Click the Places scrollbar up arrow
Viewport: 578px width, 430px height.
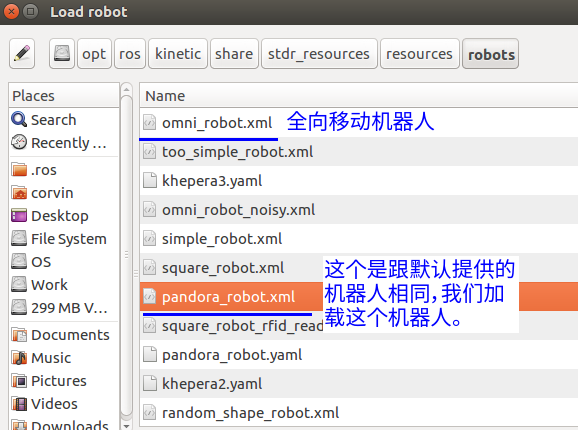126,89
